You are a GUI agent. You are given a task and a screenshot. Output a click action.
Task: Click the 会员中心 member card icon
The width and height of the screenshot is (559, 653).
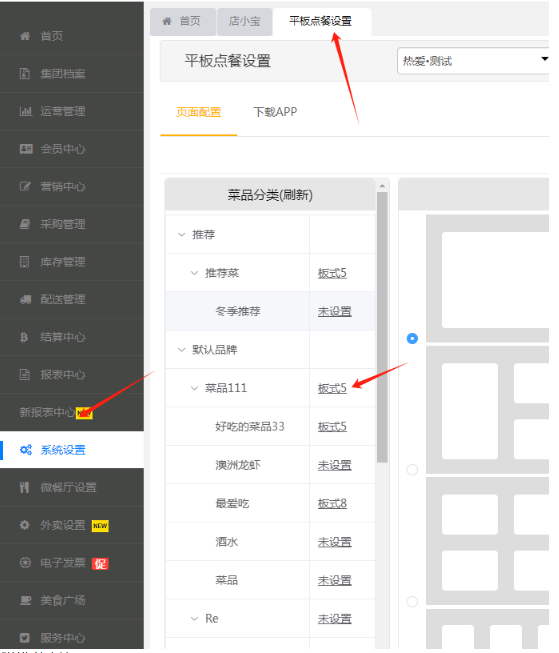click(26, 149)
